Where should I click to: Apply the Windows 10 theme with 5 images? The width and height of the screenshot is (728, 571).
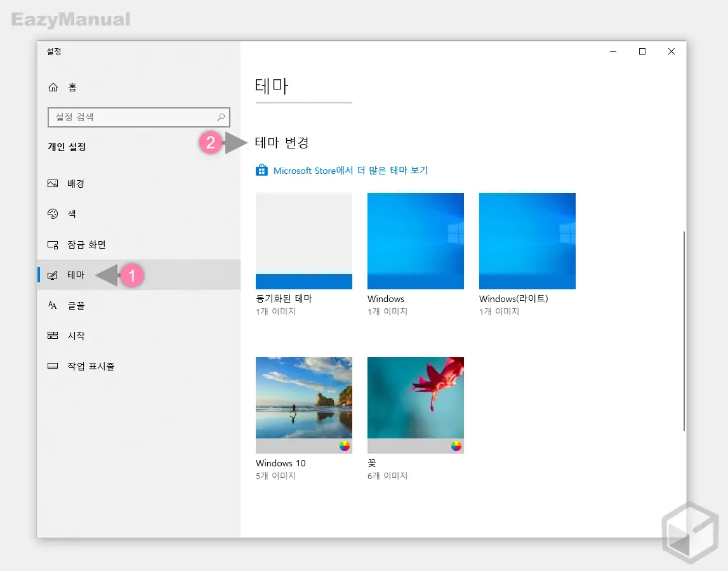pos(303,405)
